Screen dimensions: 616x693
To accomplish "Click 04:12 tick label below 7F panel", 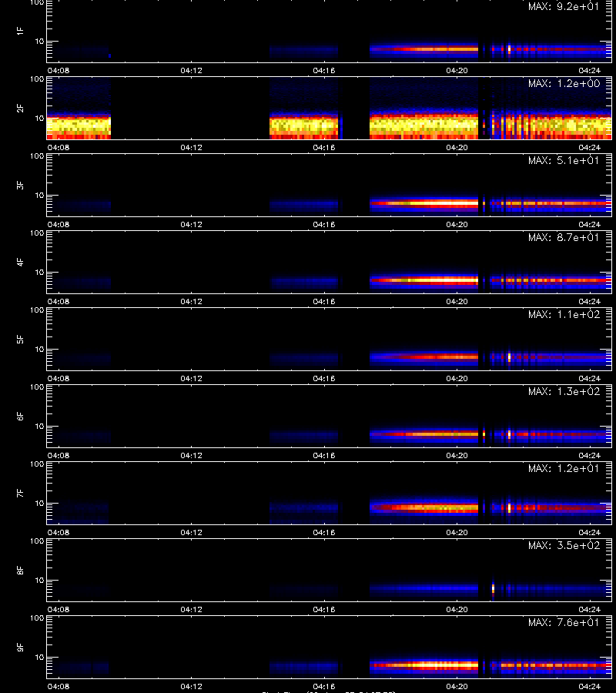I will tap(191, 532).
